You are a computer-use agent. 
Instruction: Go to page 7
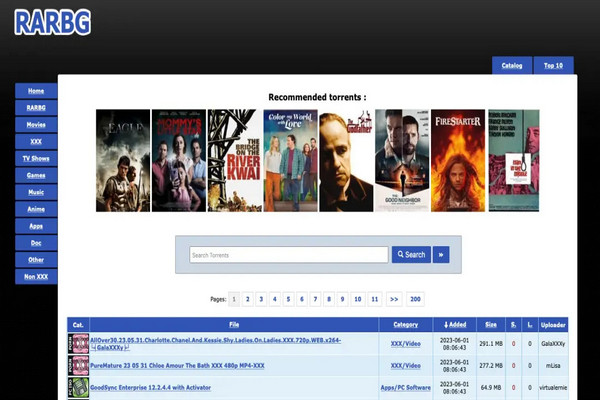tap(315, 299)
